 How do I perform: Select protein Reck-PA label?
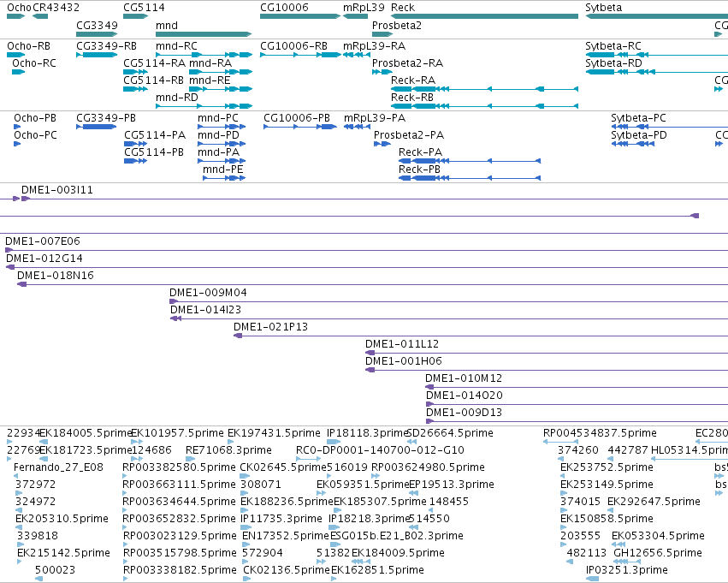(x=421, y=152)
